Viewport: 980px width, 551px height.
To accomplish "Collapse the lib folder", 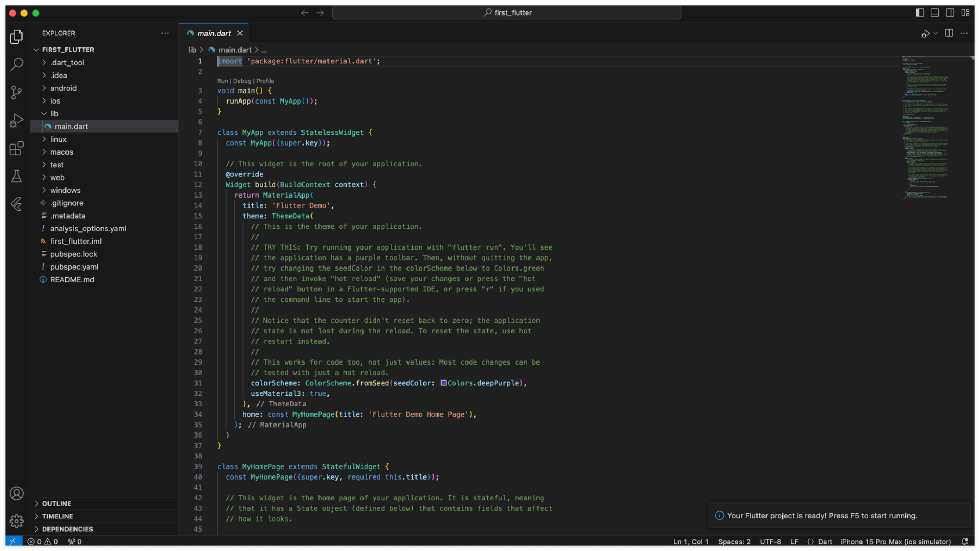I will pos(54,114).
